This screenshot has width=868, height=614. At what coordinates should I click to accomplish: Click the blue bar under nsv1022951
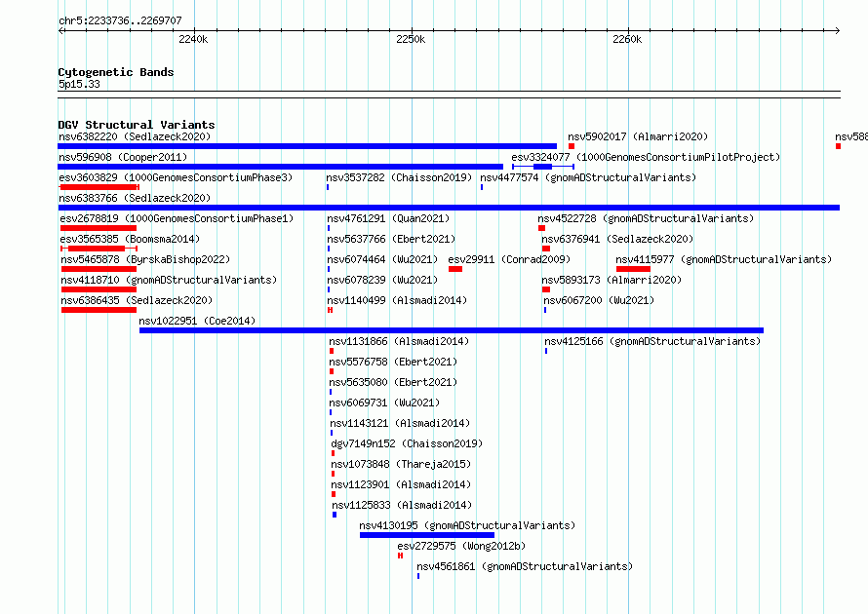point(452,330)
